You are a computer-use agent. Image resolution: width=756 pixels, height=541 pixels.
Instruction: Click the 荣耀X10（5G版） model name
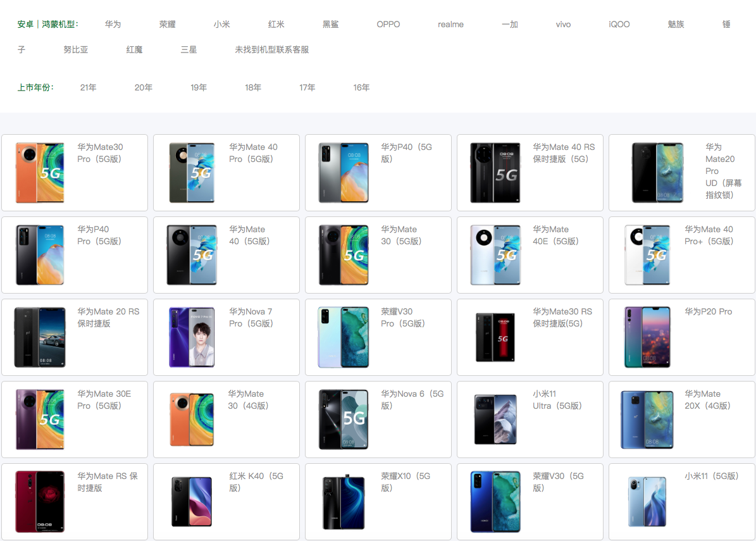[406, 482]
